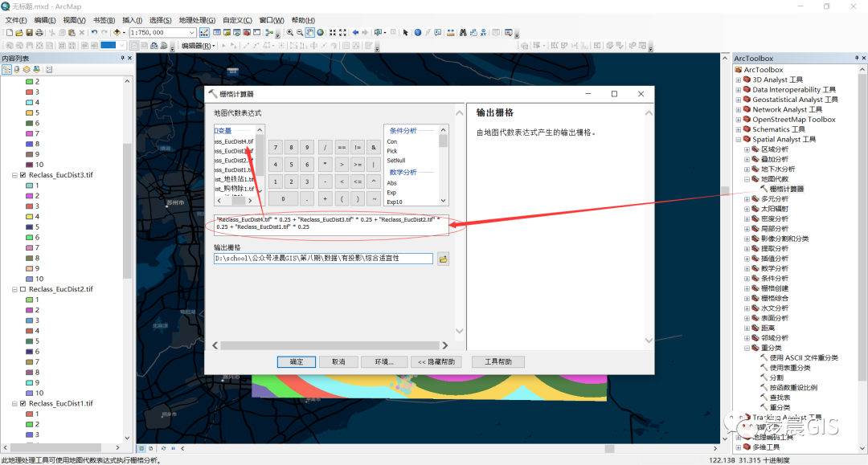The image size is (868, 465).
Task: Confirm the calculator with 确定 button
Action: click(296, 361)
